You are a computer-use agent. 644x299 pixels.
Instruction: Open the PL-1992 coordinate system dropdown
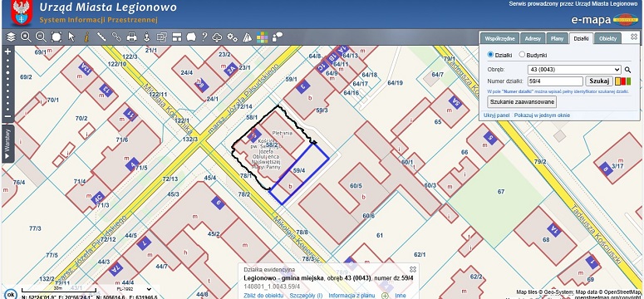130,289
